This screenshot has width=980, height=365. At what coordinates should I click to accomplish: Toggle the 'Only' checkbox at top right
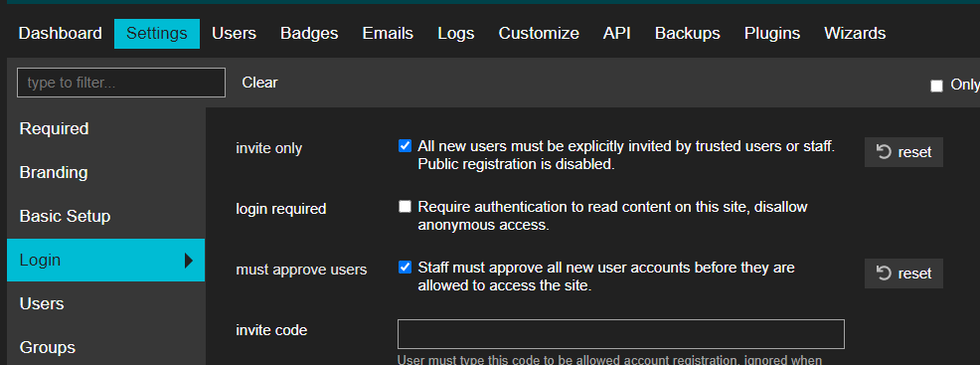pos(936,87)
